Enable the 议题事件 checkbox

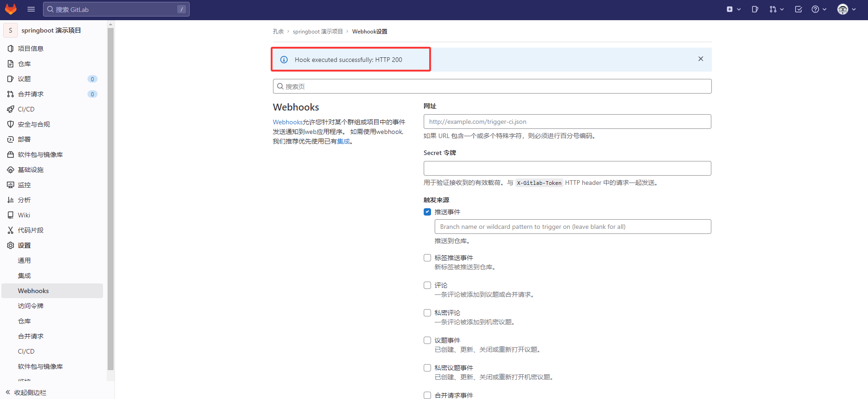(x=427, y=340)
